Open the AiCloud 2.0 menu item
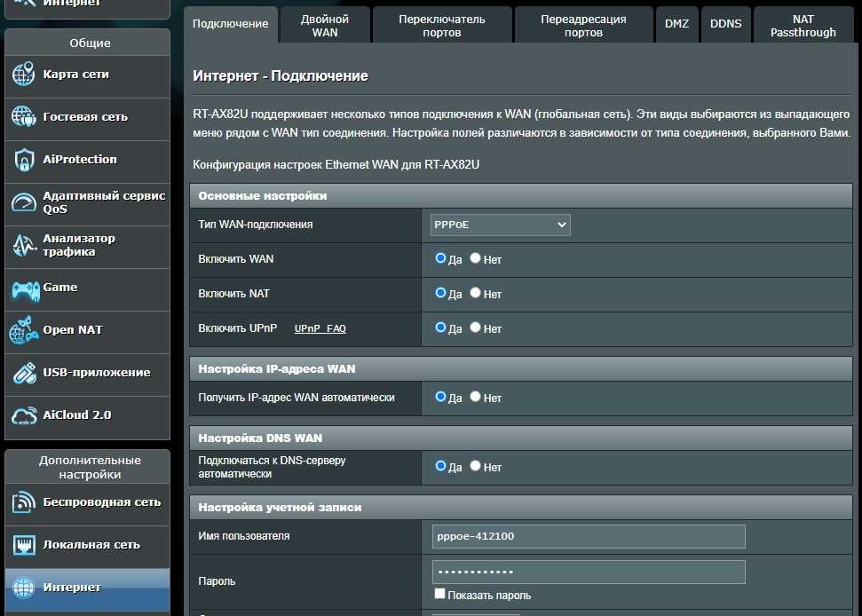862x616 pixels. (87, 417)
